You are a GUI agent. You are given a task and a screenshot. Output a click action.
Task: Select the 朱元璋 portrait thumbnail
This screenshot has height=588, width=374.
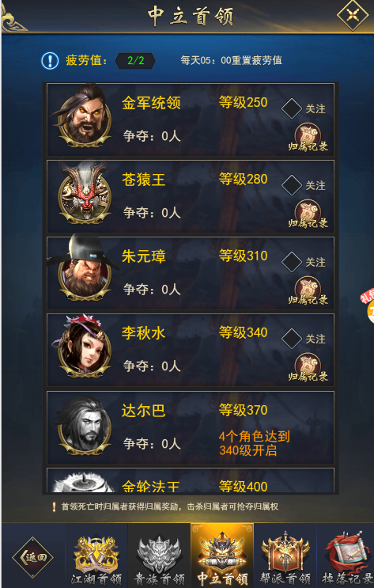click(85, 269)
